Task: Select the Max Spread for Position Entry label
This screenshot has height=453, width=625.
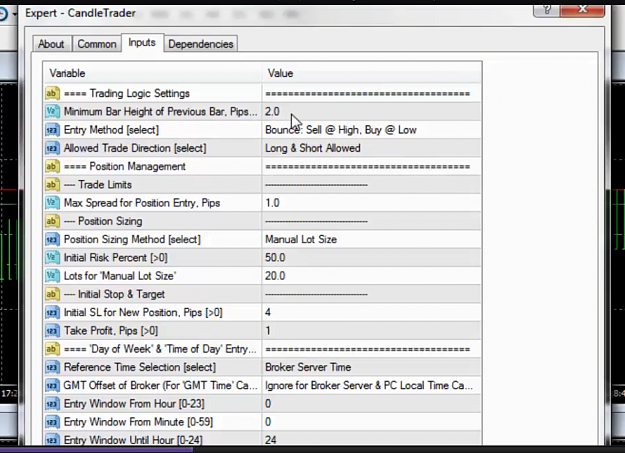Action: tap(142, 203)
